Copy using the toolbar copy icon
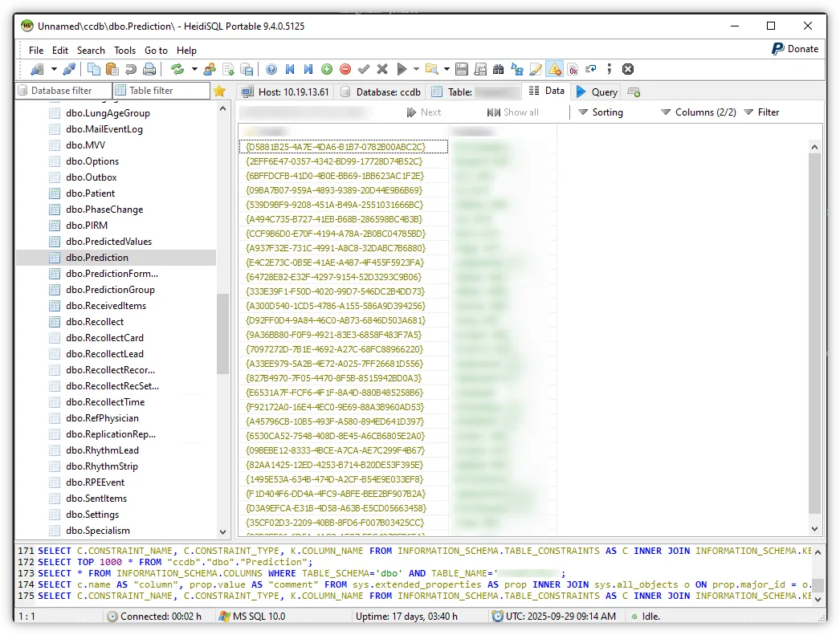This screenshot has height=635, width=840. coord(94,69)
